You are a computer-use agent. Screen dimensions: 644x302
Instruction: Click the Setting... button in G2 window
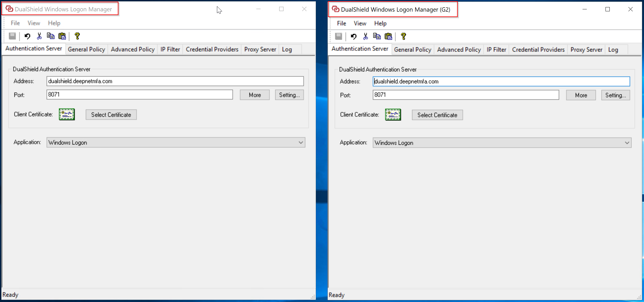[615, 95]
